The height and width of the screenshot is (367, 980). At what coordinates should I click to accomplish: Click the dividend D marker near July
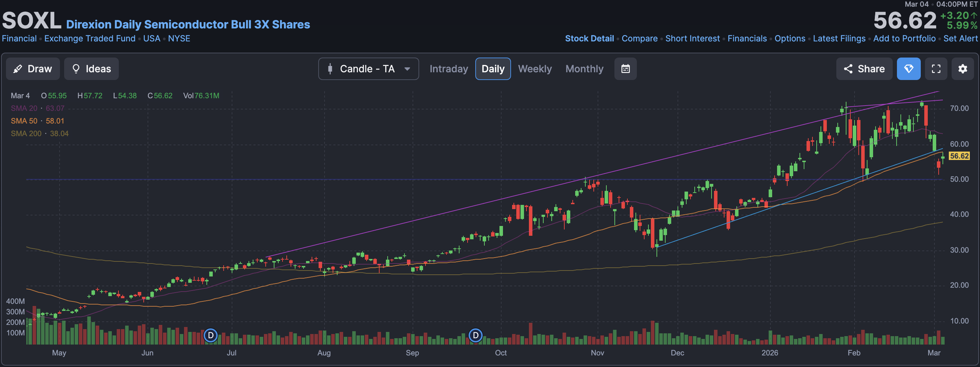tap(210, 335)
